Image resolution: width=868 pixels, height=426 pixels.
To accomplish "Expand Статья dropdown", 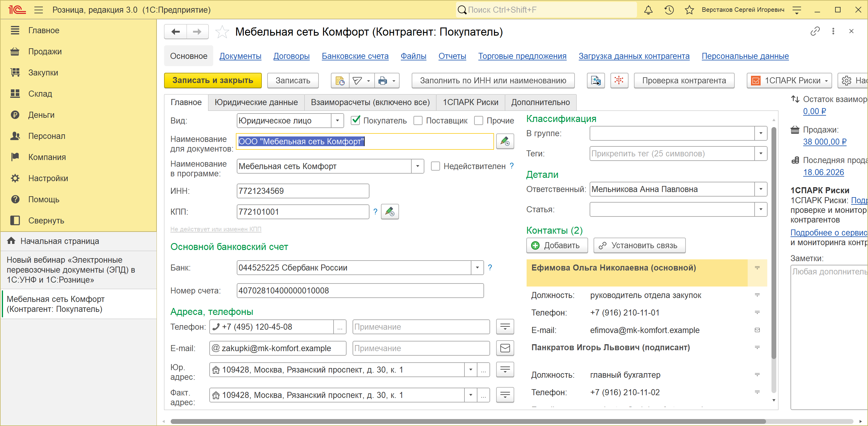I will 761,210.
